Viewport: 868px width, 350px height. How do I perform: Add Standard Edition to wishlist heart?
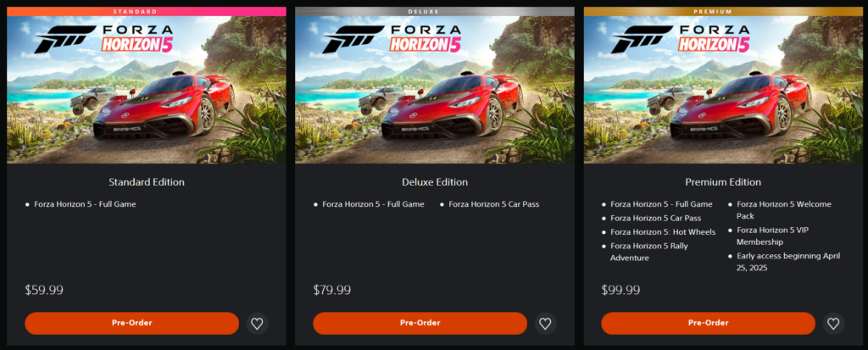pos(257,324)
